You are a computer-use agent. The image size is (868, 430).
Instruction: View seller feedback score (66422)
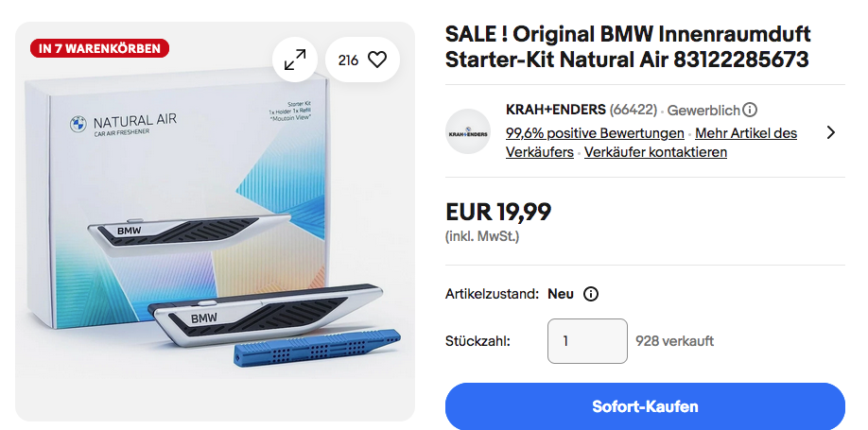pos(634,111)
